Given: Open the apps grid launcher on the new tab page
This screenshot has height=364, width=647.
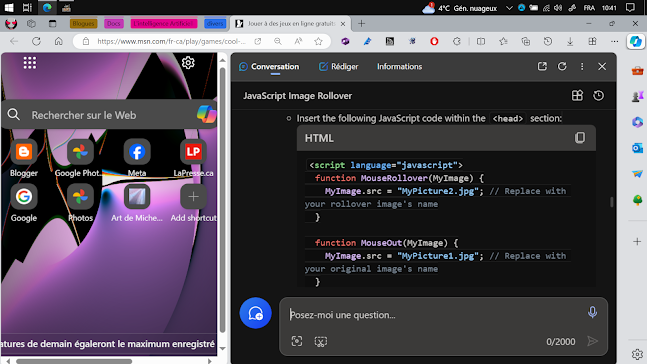Looking at the screenshot, I should tap(30, 63).
